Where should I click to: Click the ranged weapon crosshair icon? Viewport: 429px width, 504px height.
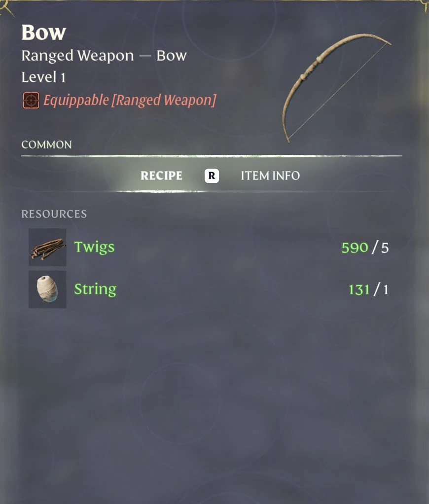click(x=31, y=100)
